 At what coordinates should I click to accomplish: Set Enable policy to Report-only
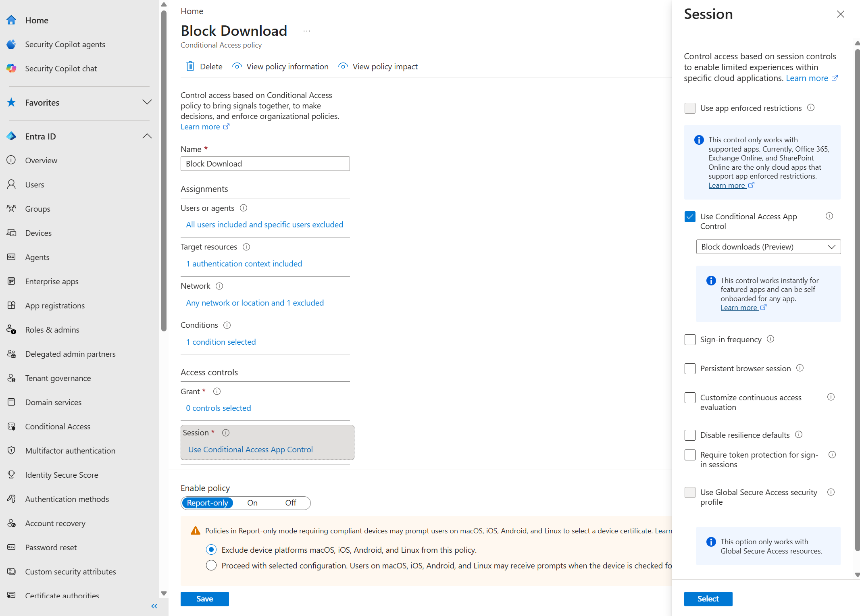[207, 503]
